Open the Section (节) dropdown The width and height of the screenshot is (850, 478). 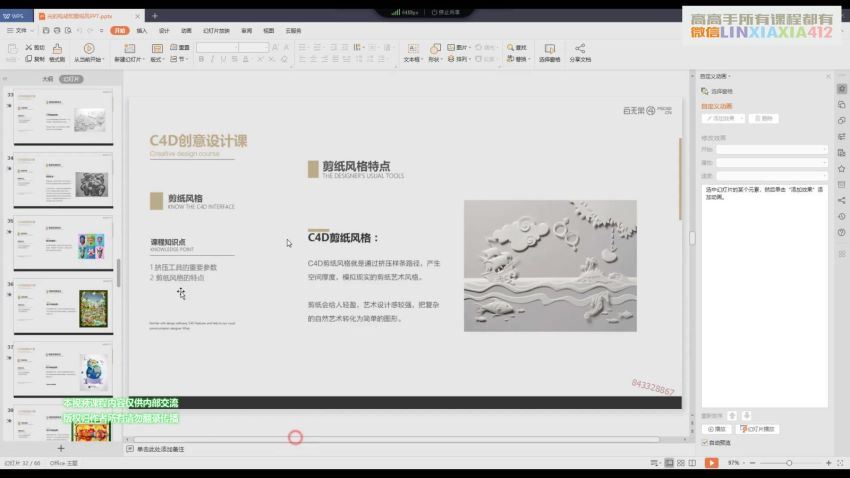click(x=179, y=59)
